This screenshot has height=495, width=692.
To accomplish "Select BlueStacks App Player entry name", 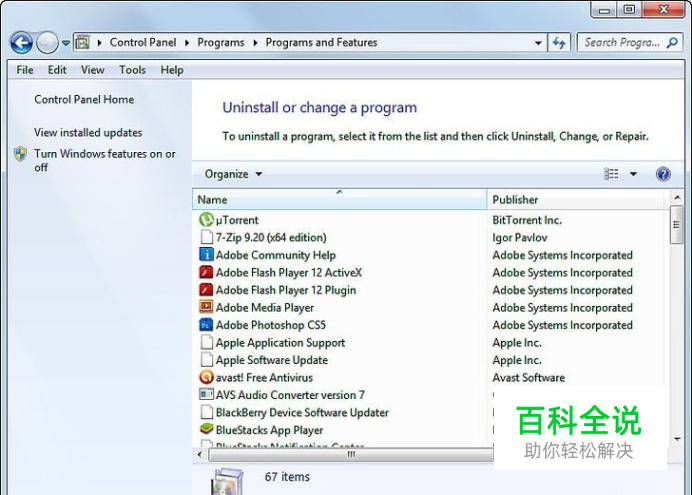I will coord(269,430).
